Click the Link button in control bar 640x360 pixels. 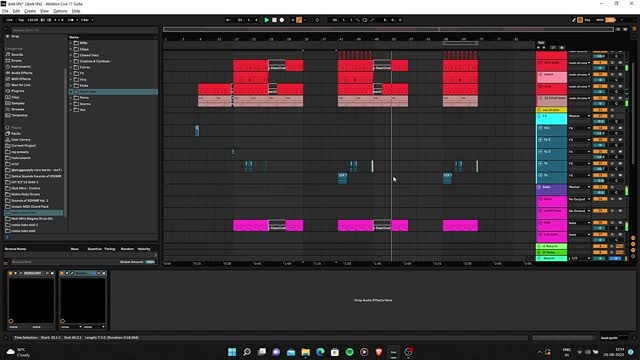[9, 20]
